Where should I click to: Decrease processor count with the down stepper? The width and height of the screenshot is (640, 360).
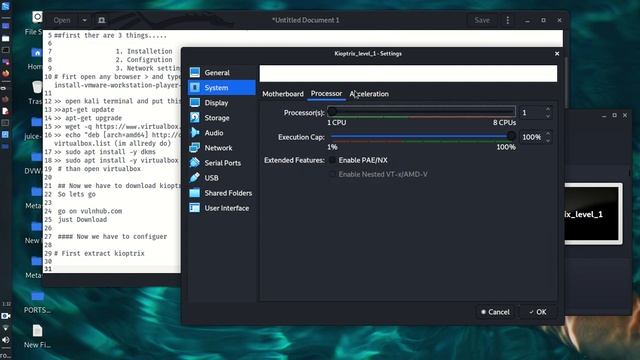click(548, 116)
